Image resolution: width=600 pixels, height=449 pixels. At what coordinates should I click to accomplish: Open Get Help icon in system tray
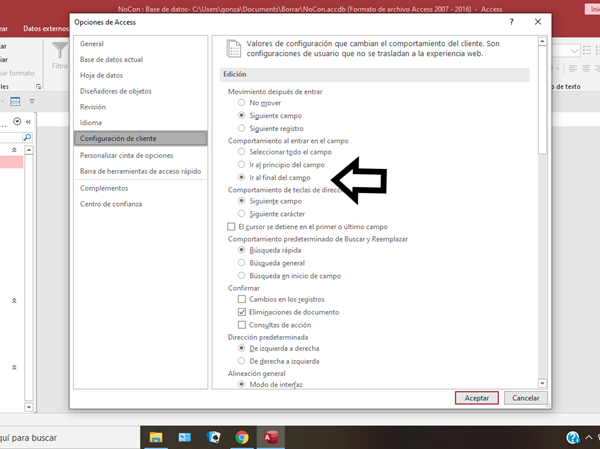573,437
